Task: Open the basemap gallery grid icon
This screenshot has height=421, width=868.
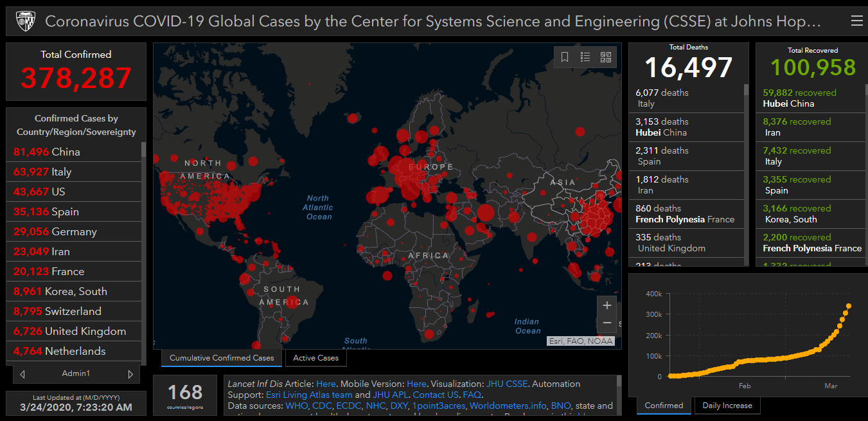Action: (606, 57)
